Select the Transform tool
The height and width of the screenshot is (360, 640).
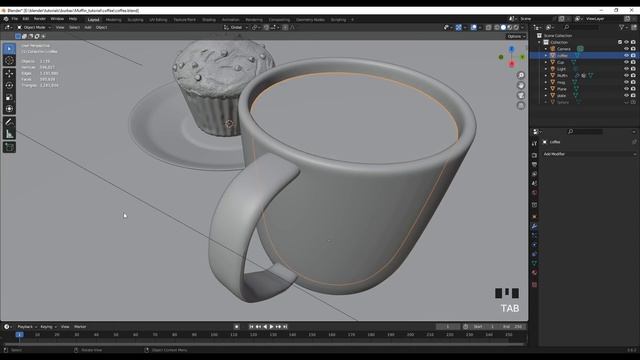click(9, 109)
